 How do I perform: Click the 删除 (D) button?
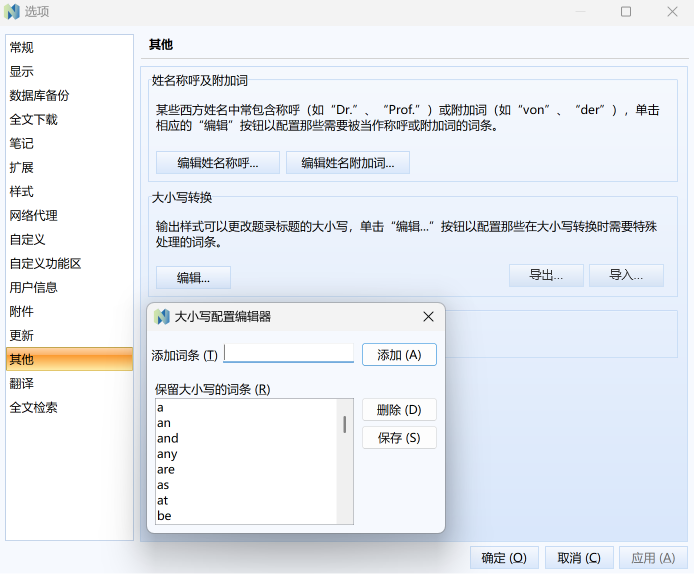(x=399, y=410)
